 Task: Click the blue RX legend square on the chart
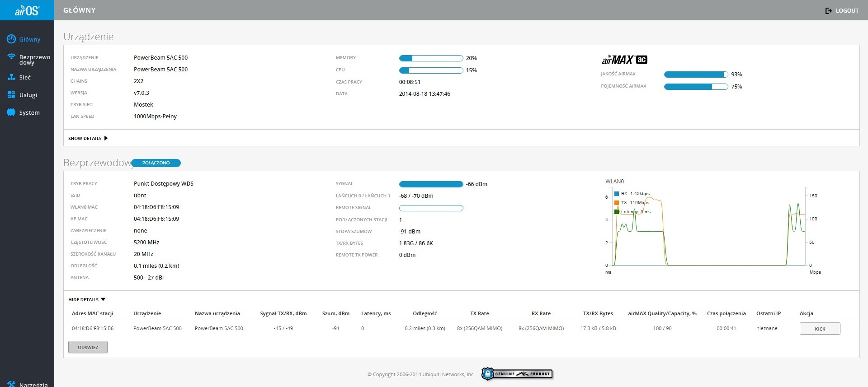point(617,193)
